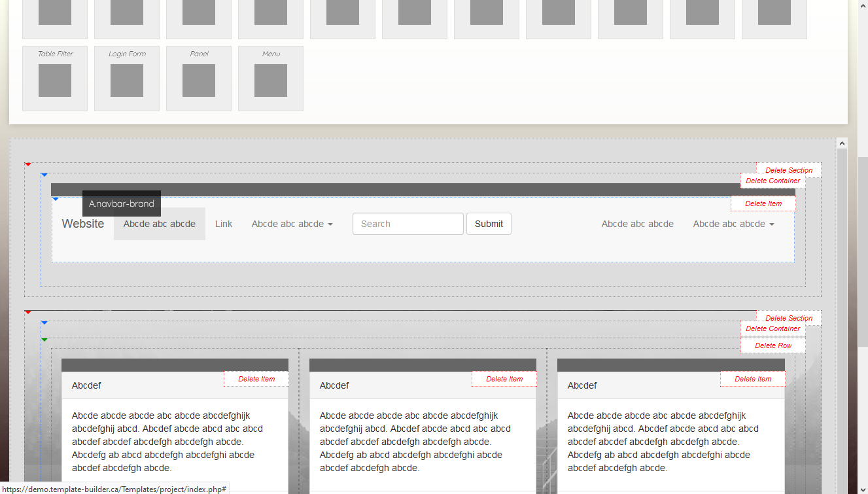
Task: Choose the Panel component tile
Action: tap(199, 79)
